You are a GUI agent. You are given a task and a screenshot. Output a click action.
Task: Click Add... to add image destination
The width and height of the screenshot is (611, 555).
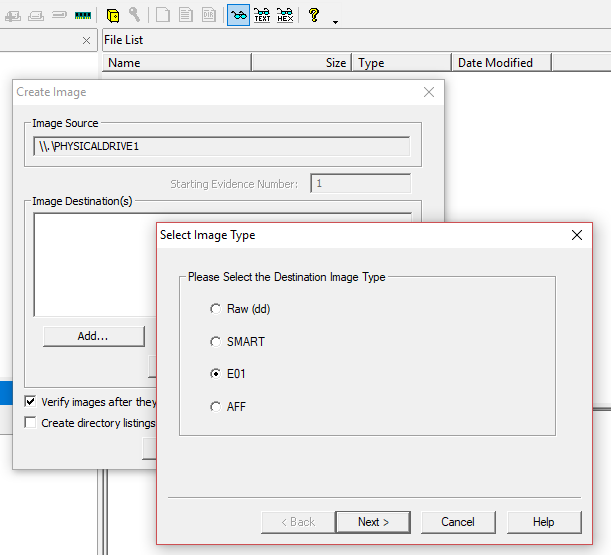click(x=93, y=336)
